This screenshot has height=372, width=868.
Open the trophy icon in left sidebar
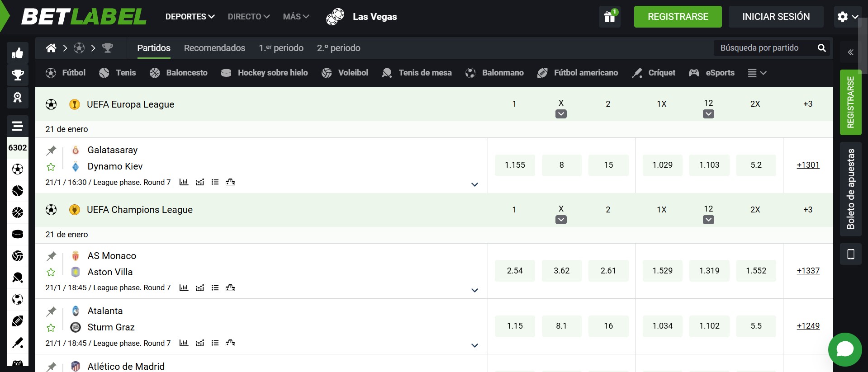pyautogui.click(x=18, y=75)
